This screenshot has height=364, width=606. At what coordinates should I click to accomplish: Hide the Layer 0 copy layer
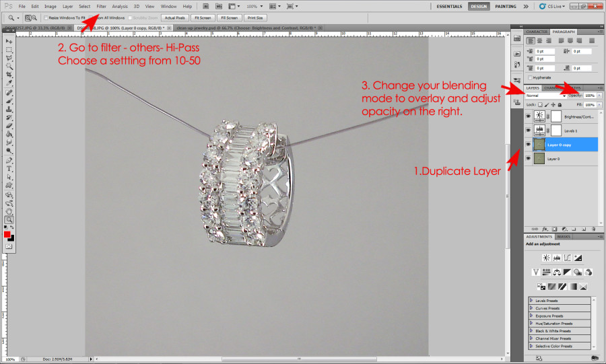528,145
